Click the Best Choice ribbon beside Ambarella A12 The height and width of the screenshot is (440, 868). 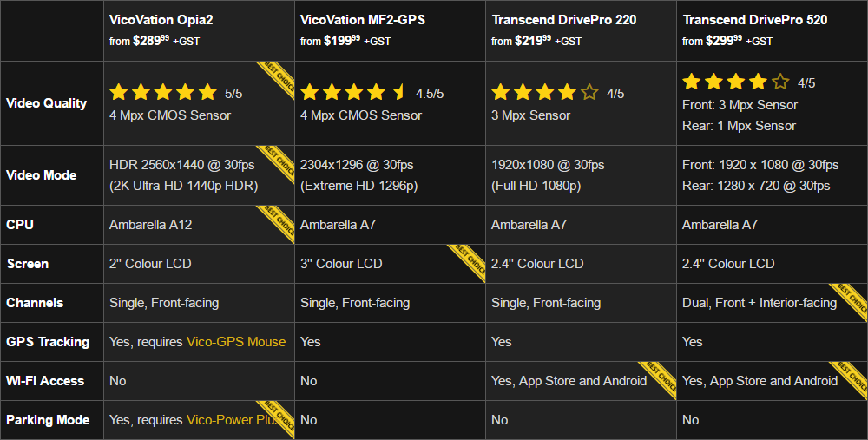pyautogui.click(x=277, y=224)
